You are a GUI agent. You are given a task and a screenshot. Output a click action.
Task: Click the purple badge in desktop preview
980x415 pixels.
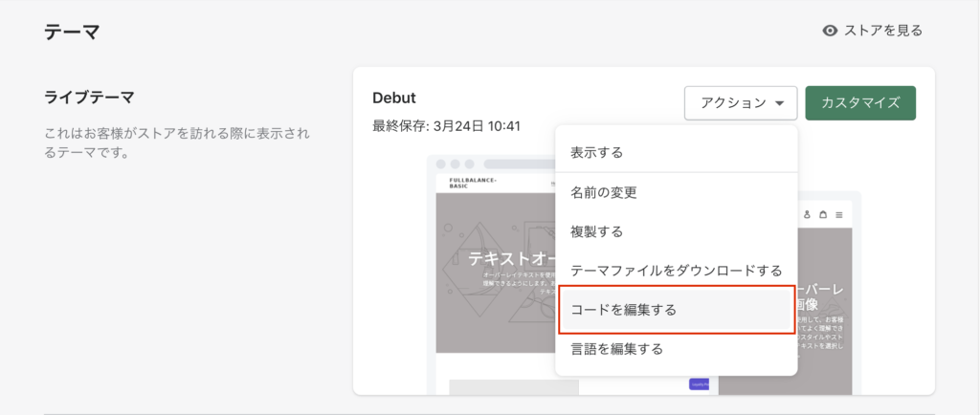click(699, 384)
